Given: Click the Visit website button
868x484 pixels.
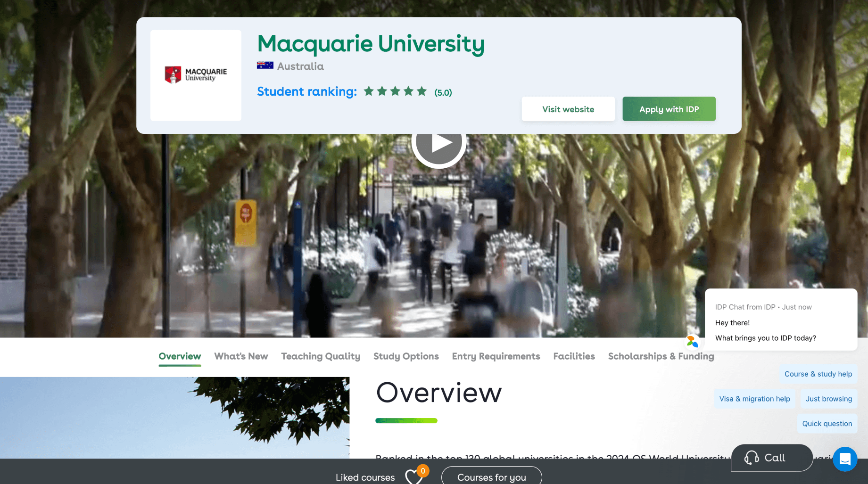Looking at the screenshot, I should [x=568, y=109].
